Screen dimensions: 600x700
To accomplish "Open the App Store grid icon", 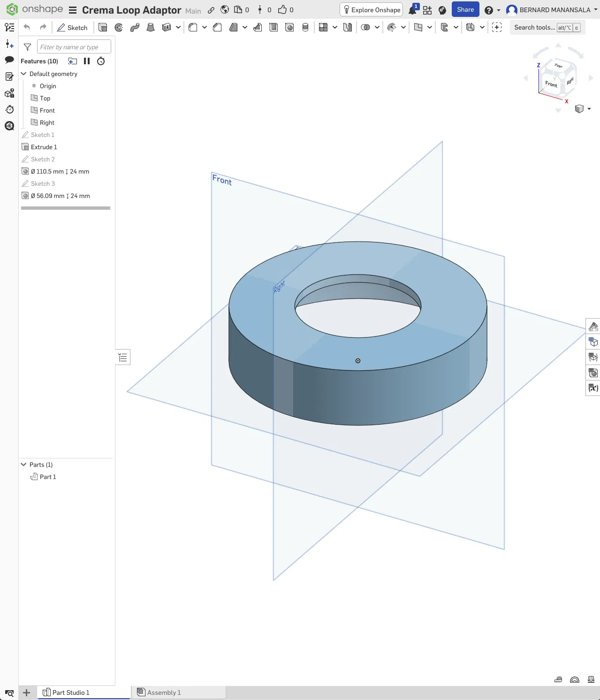I will pyautogui.click(x=427, y=10).
